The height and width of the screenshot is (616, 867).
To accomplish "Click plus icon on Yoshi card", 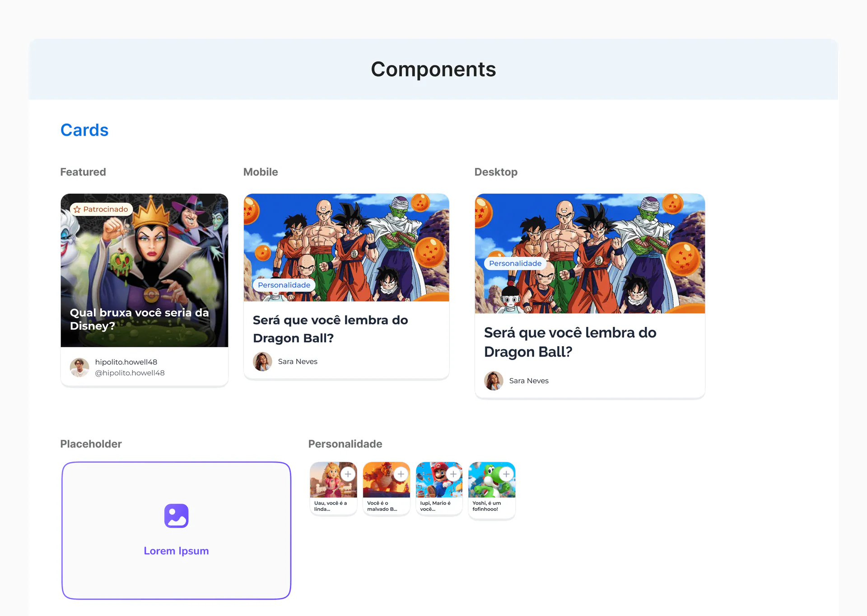I will pyautogui.click(x=506, y=474).
